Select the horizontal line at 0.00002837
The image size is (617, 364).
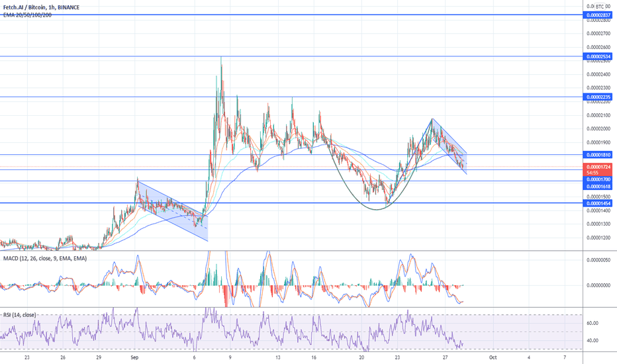[x=291, y=15]
